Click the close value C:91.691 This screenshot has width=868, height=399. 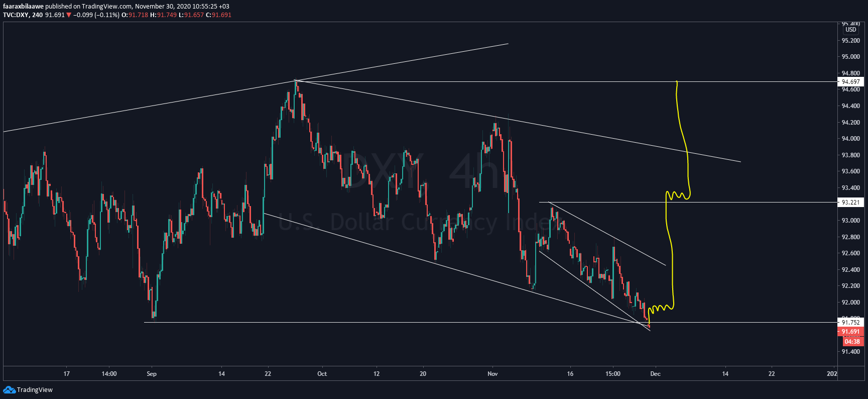point(218,15)
